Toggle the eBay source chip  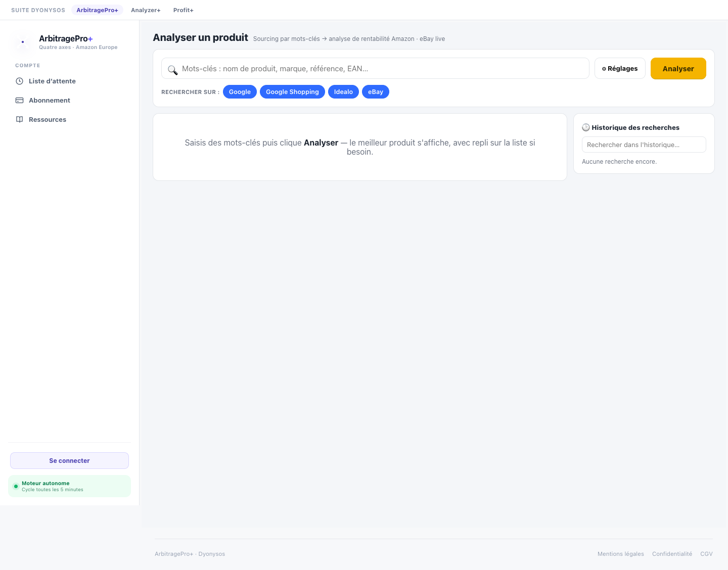tap(376, 92)
